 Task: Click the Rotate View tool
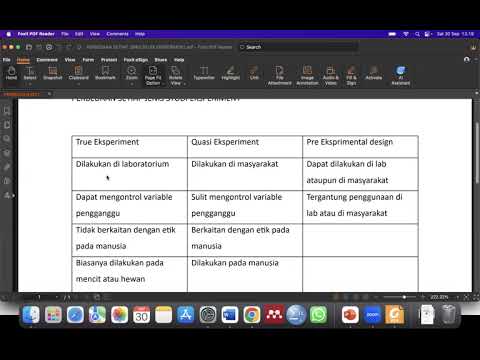175,75
